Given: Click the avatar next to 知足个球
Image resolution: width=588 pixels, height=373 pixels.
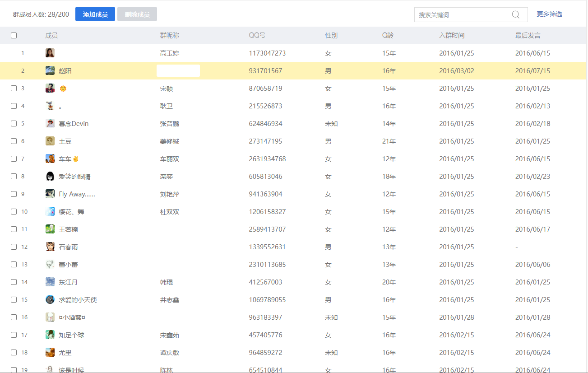Looking at the screenshot, I should click(x=50, y=335).
